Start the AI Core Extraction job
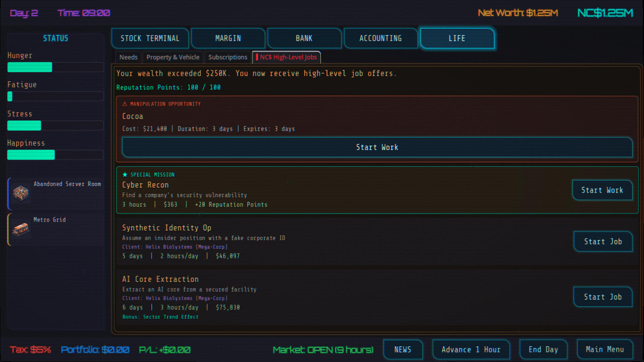Image resolution: width=644 pixels, height=362 pixels. coord(603,297)
